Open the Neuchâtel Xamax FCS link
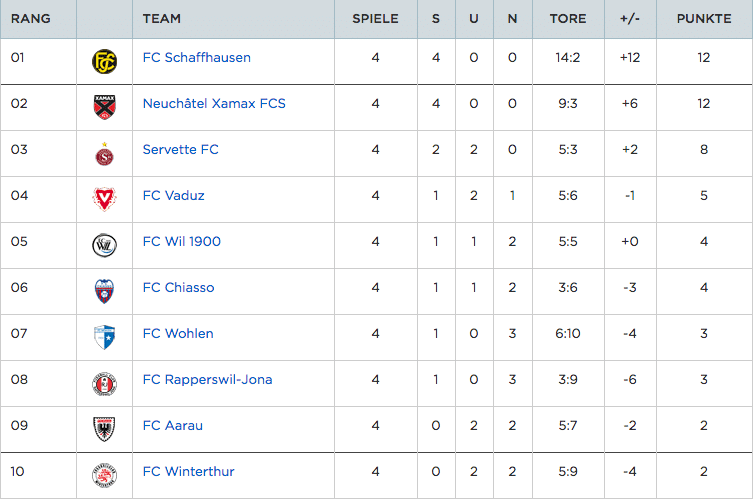Screen dimensions: 756x499 click(214, 104)
